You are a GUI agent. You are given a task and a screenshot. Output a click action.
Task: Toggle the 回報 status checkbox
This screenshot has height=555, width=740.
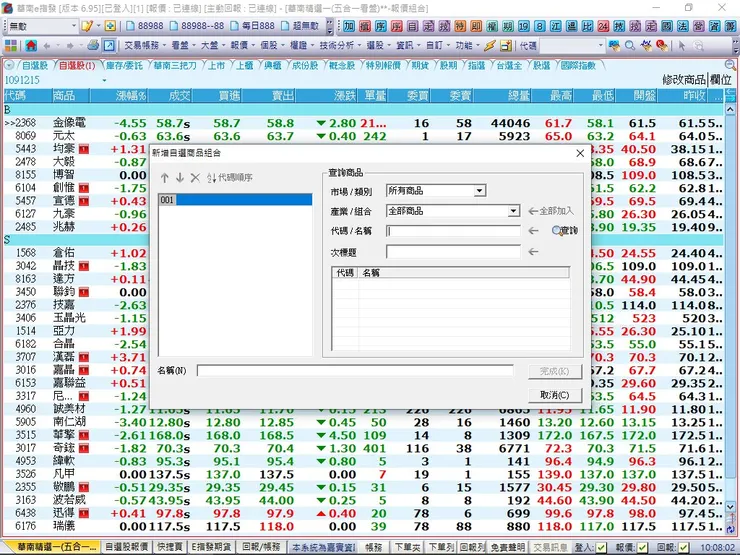coord(682,547)
